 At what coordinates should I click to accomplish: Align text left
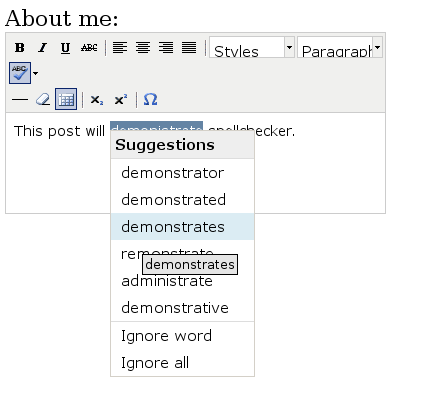click(120, 48)
